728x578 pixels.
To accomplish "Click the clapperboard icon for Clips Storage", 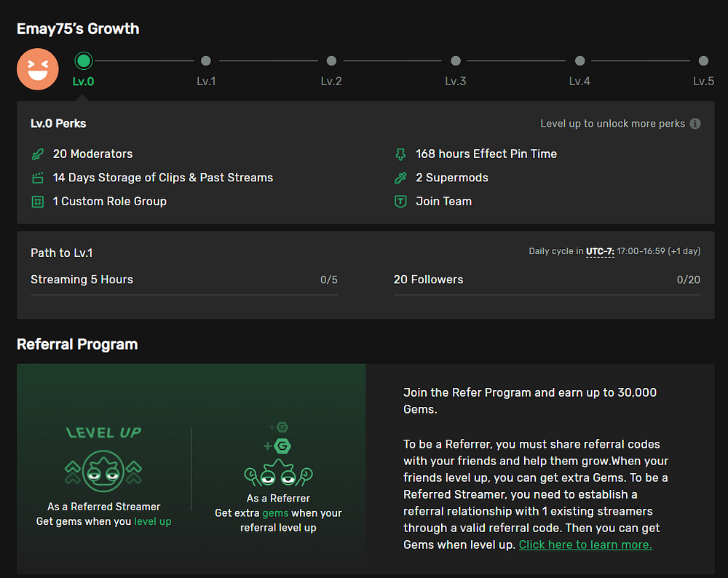I will (x=38, y=178).
